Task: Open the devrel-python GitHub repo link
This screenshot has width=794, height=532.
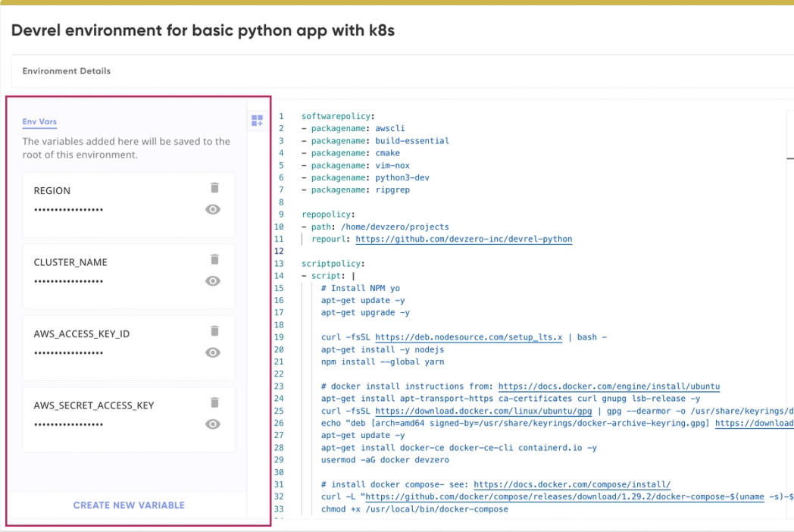Action: click(x=464, y=239)
